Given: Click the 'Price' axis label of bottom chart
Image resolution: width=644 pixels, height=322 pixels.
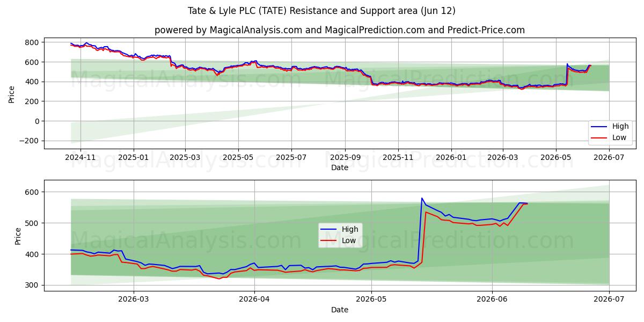Looking at the screenshot, I should coord(18,236).
